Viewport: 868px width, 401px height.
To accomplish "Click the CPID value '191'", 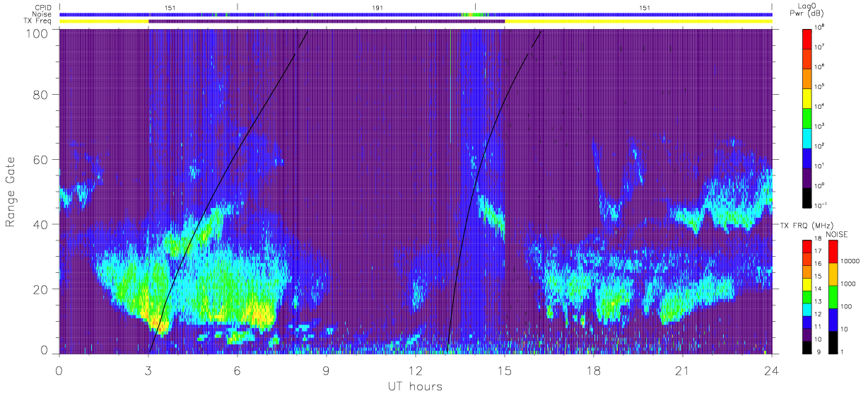I will tap(377, 7).
